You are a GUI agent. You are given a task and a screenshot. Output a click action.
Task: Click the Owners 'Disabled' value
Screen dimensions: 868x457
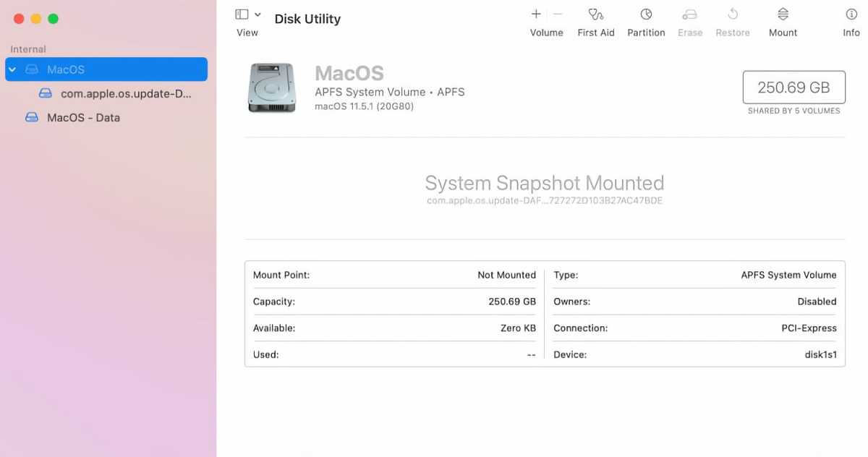point(817,302)
